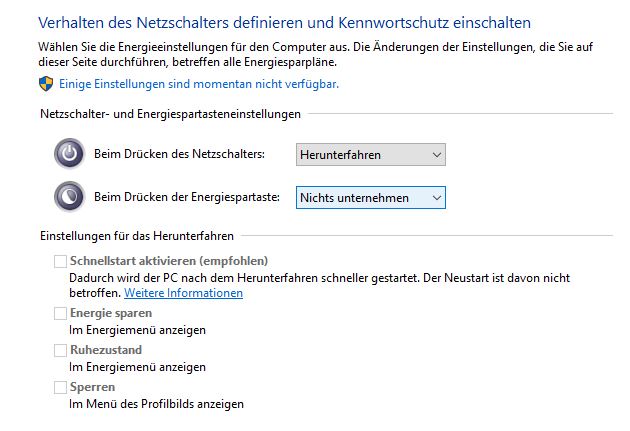Click the sleep moon icon beside Energiespartaste
The height and width of the screenshot is (431, 630).
(x=70, y=196)
